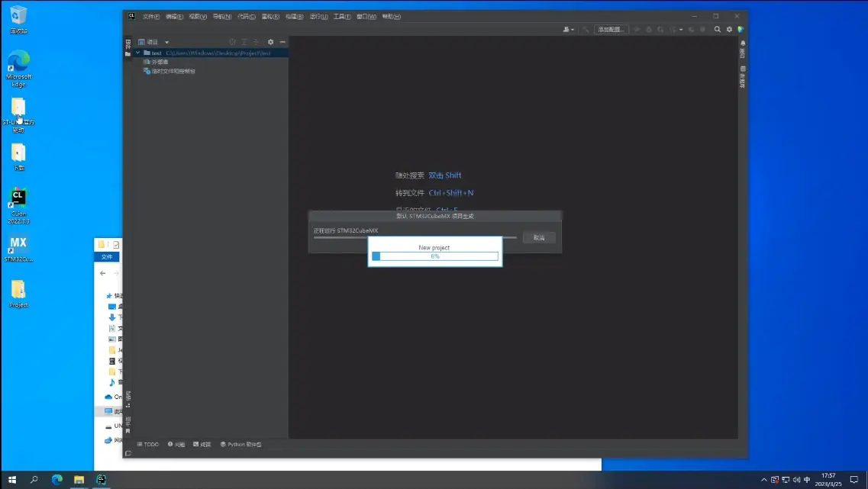The height and width of the screenshot is (489, 868).
Task: Click the Debug bug icon in toolbar
Action: point(649,29)
